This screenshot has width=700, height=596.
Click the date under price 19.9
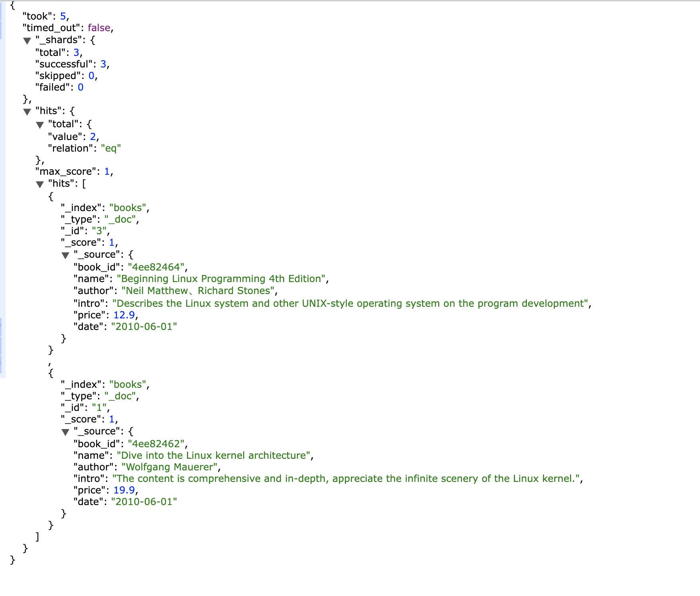click(144, 502)
